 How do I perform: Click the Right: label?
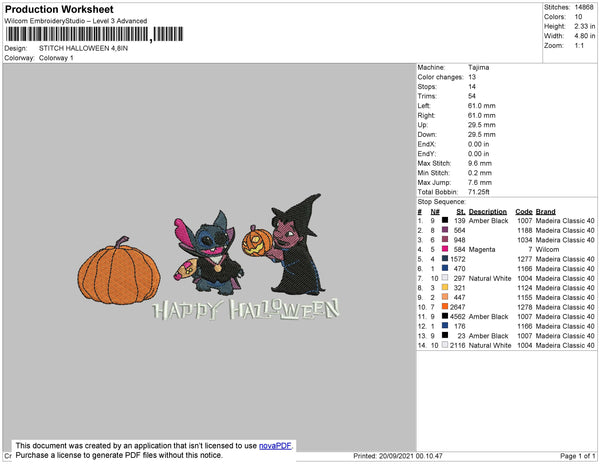[426, 115]
